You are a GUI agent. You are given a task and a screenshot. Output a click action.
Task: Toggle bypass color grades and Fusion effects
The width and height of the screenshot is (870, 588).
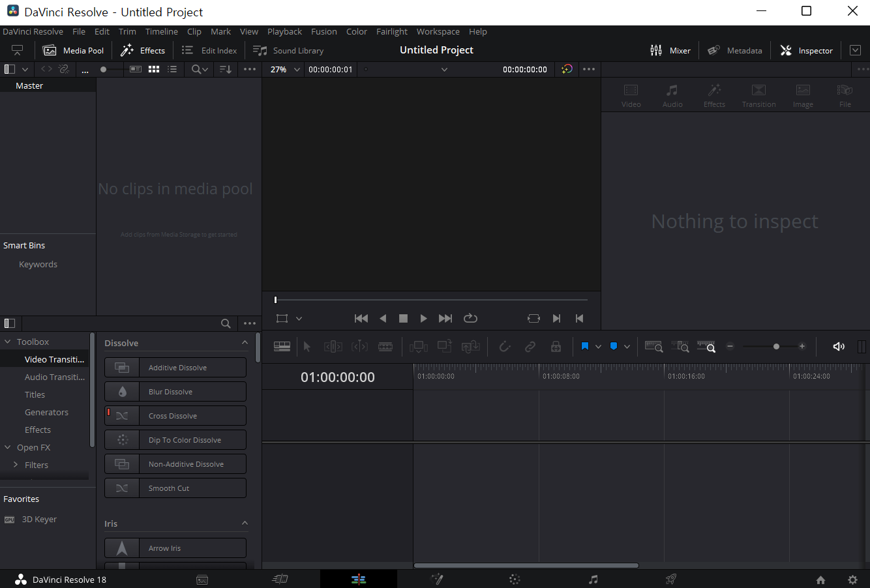[567, 69]
